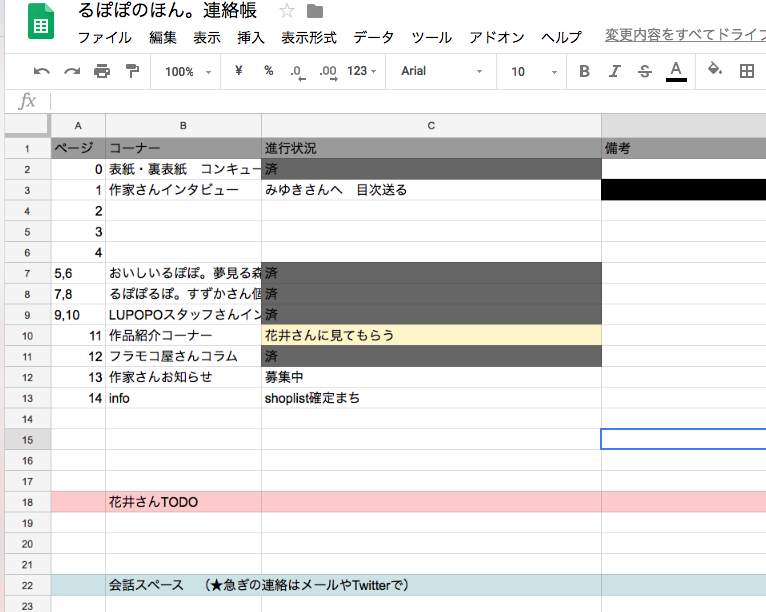The width and height of the screenshot is (766, 612).
Task: Open the fill color bucket
Action: [x=715, y=69]
